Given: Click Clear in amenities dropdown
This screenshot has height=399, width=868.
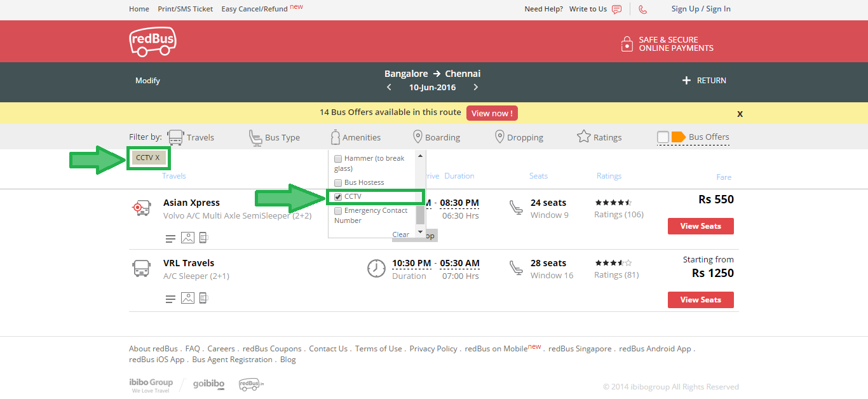Looking at the screenshot, I should 401,234.
